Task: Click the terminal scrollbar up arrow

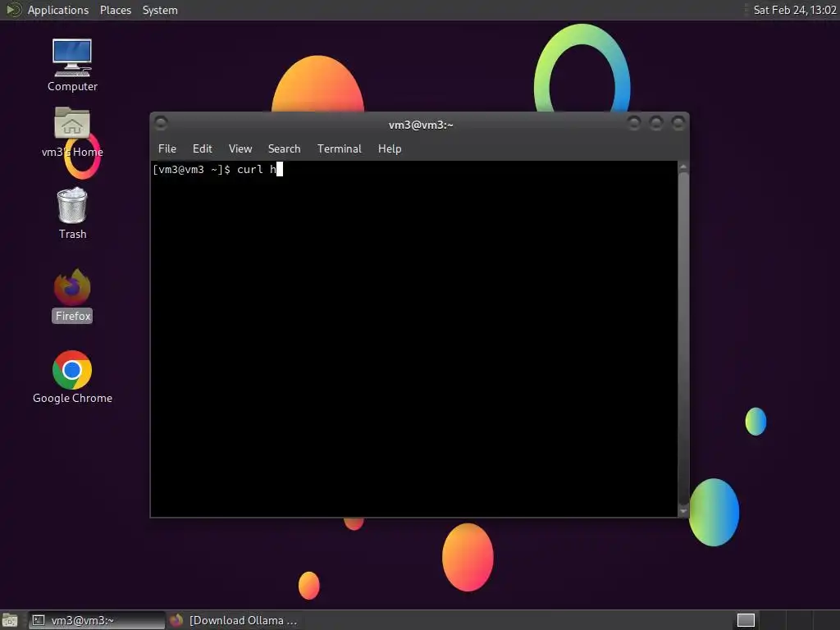Action: point(683,167)
